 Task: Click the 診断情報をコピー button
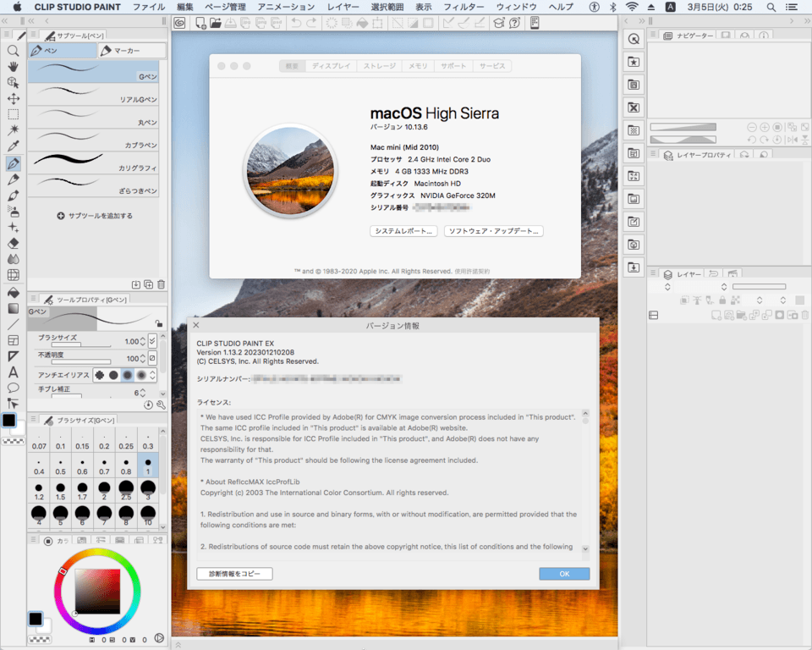(234, 574)
